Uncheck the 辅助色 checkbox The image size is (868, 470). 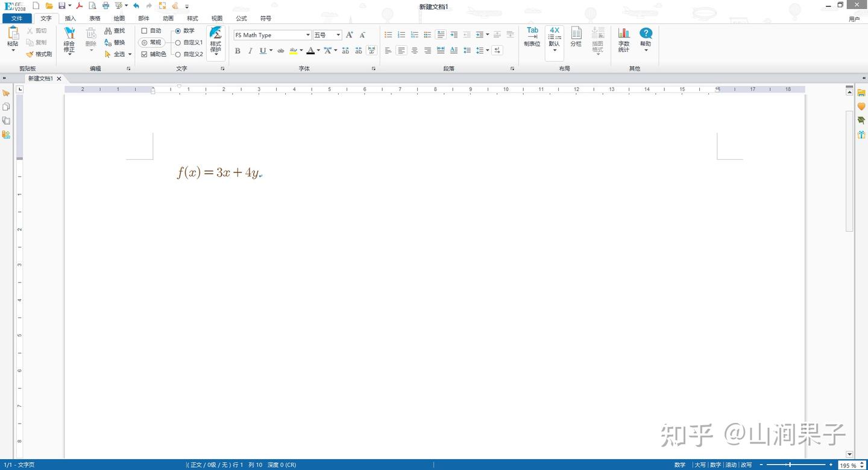pyautogui.click(x=144, y=54)
